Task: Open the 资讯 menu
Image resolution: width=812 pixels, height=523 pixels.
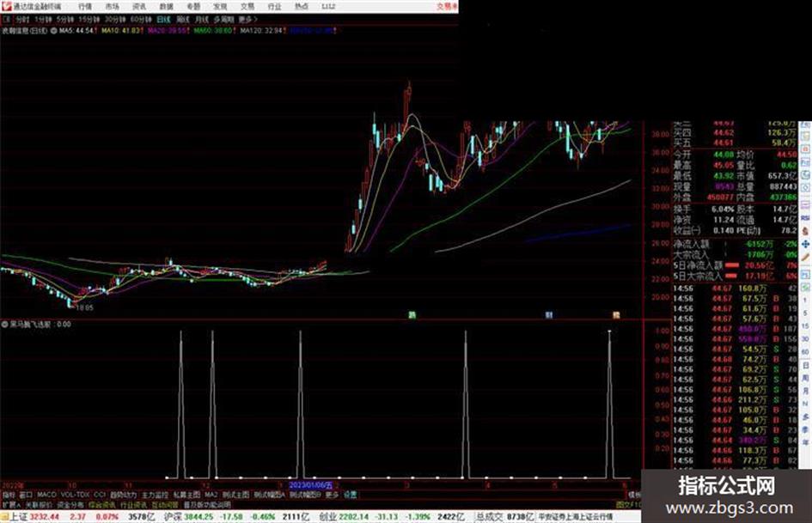Action: [x=139, y=7]
